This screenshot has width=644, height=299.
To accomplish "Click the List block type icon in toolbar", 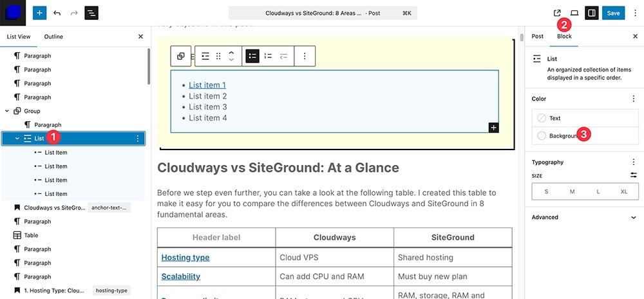I will click(205, 56).
